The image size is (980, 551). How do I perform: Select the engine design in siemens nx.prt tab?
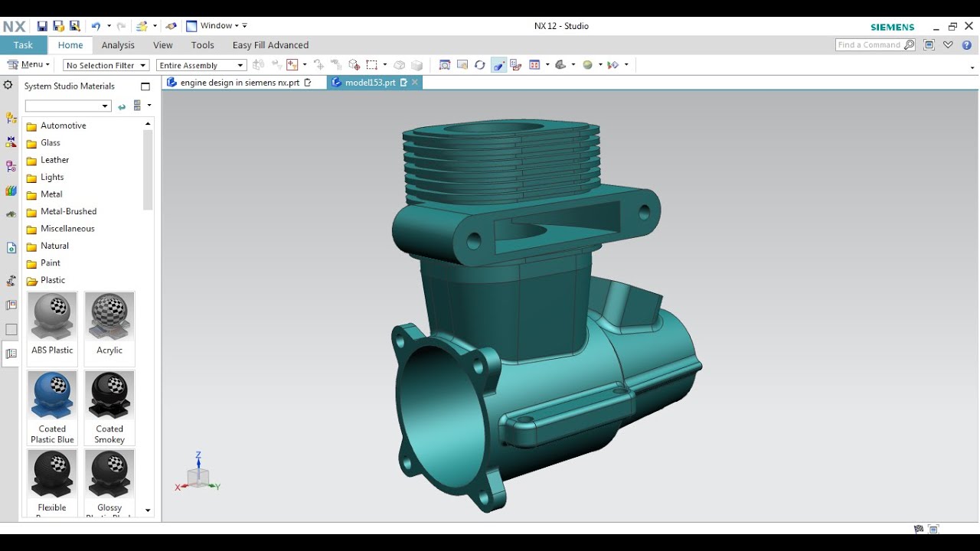click(239, 83)
